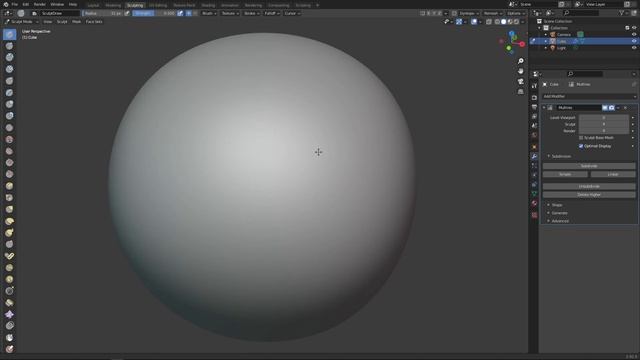Select the Clay Strips brush tool

pyautogui.click(x=9, y=69)
